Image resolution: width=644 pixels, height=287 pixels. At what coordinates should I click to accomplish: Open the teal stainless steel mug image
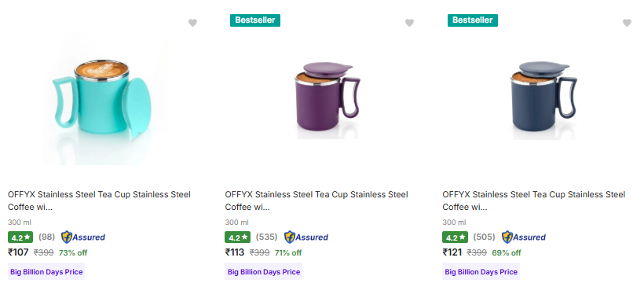pos(105,99)
